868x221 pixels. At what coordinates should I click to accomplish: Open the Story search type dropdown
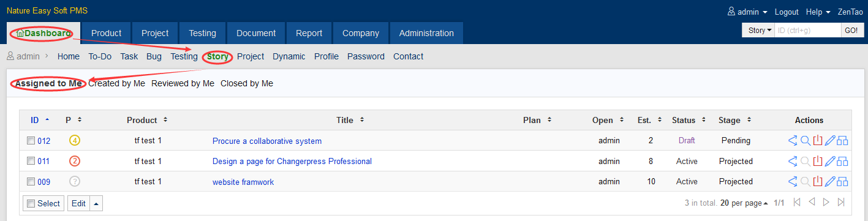[758, 30]
